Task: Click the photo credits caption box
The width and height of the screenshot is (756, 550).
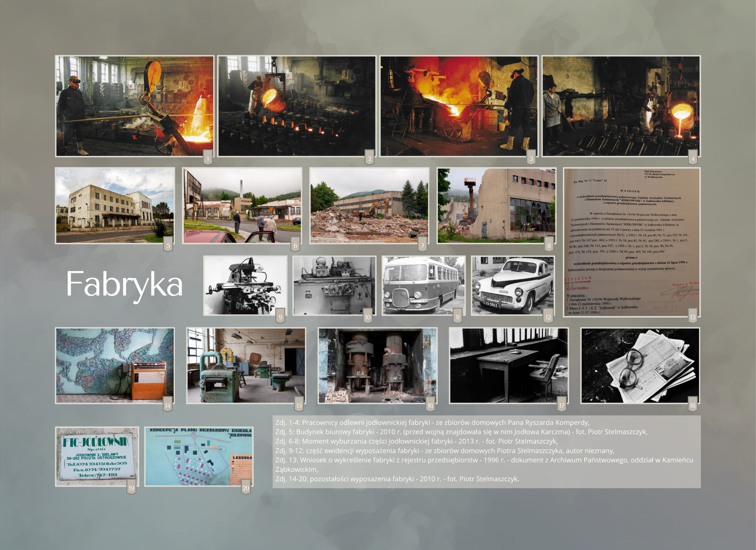Action: pos(486,451)
